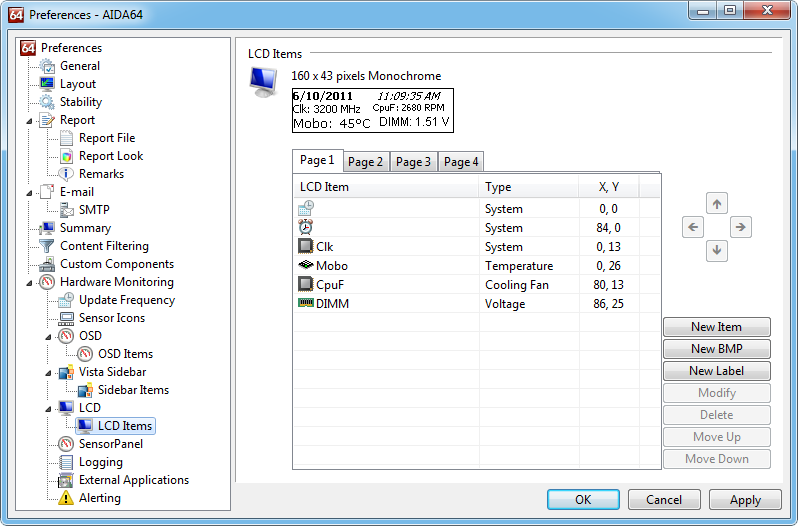Click the Logging sheet icon
This screenshot has height=526, width=798.
(66, 462)
